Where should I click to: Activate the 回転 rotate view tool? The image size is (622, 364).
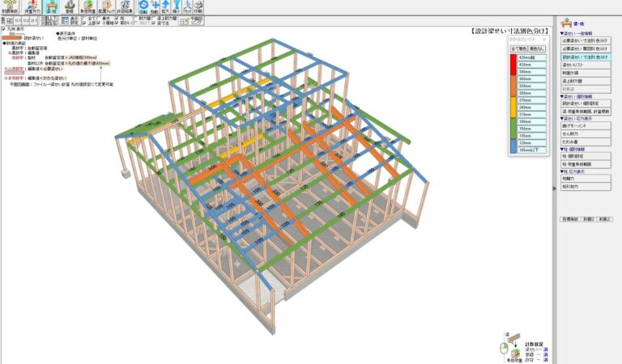tap(143, 6)
